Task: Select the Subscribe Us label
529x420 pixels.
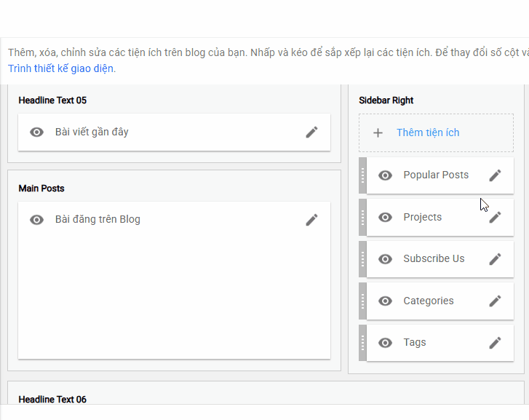Action: pos(434,258)
